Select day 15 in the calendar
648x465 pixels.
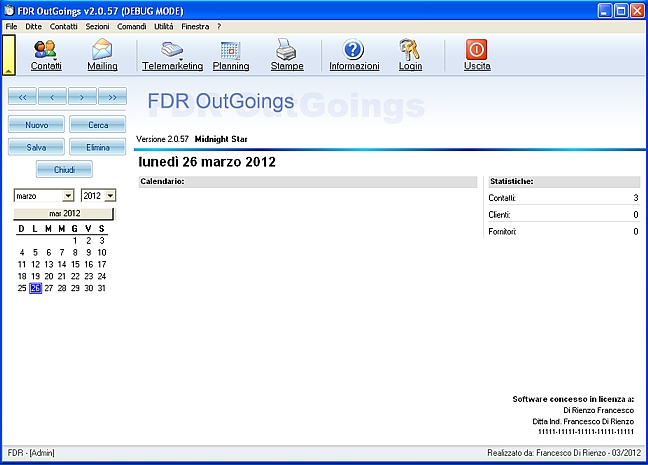pyautogui.click(x=75, y=264)
